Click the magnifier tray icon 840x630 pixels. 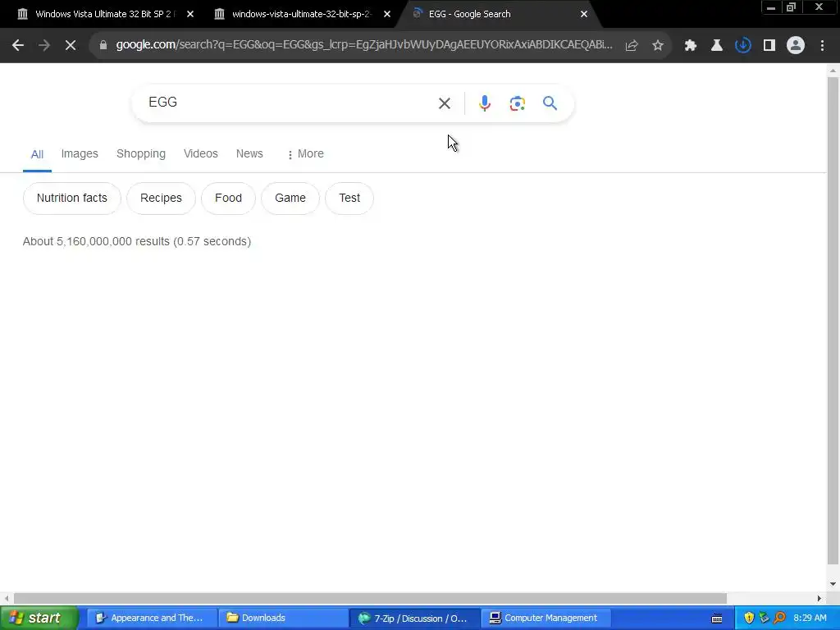click(780, 619)
